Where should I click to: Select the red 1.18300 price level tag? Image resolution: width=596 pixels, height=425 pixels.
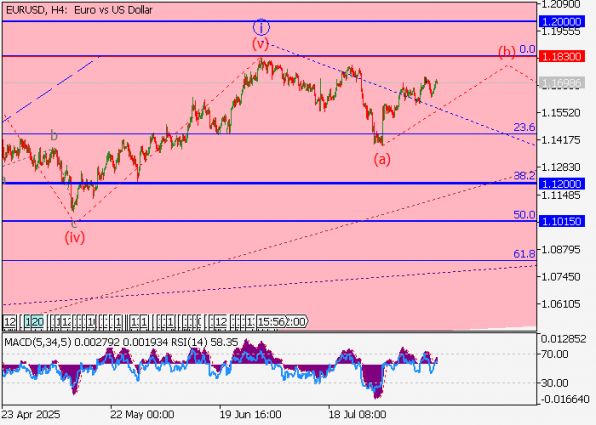click(x=561, y=57)
